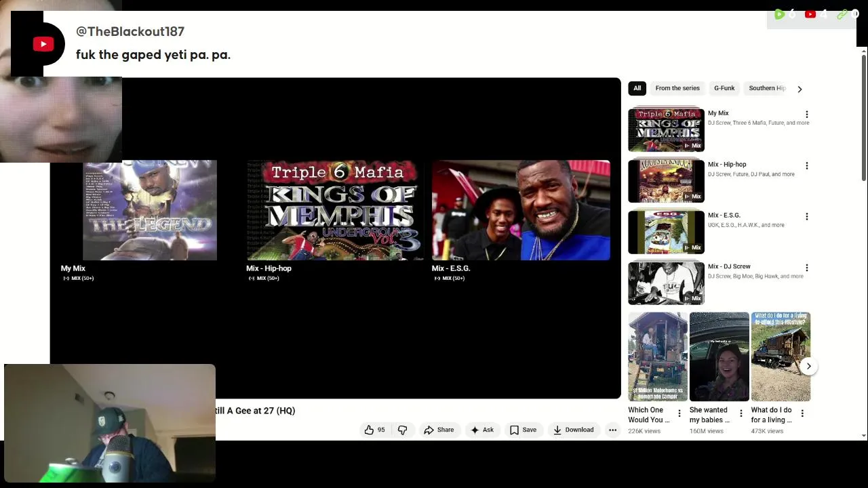Open options for Mix - DJ Screw sidebar item

pyautogui.click(x=806, y=268)
